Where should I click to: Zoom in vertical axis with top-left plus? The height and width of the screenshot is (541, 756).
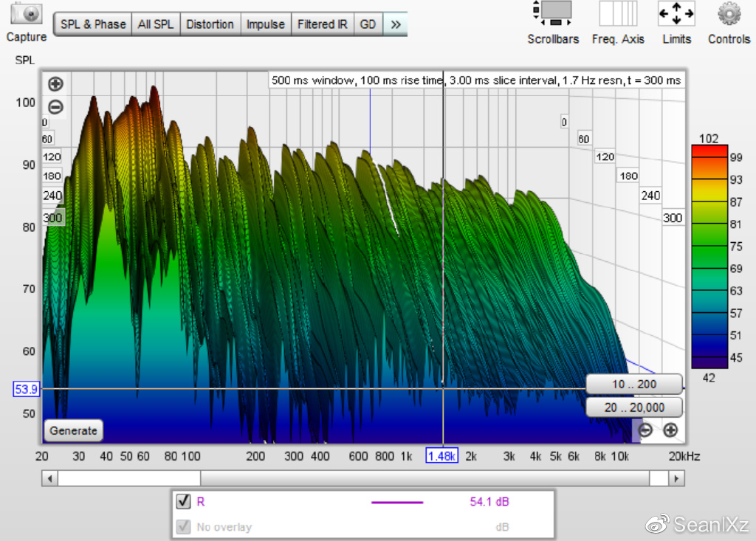point(55,84)
